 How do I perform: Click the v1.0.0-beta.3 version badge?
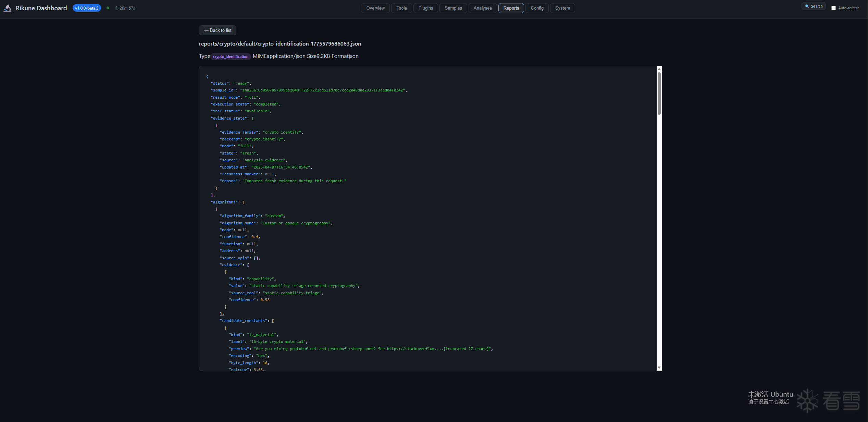point(87,8)
